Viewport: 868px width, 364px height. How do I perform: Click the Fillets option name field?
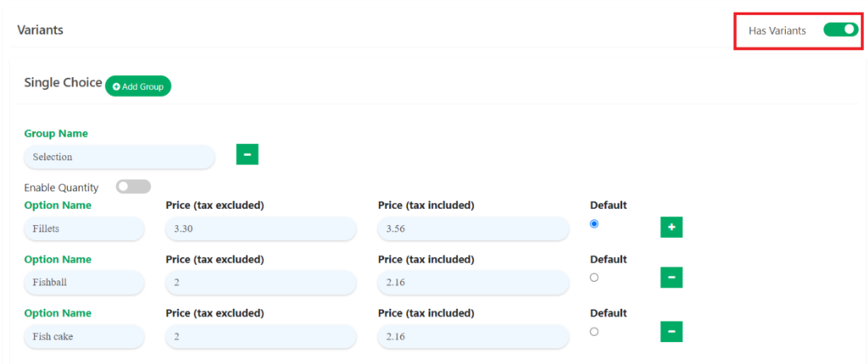coord(84,229)
